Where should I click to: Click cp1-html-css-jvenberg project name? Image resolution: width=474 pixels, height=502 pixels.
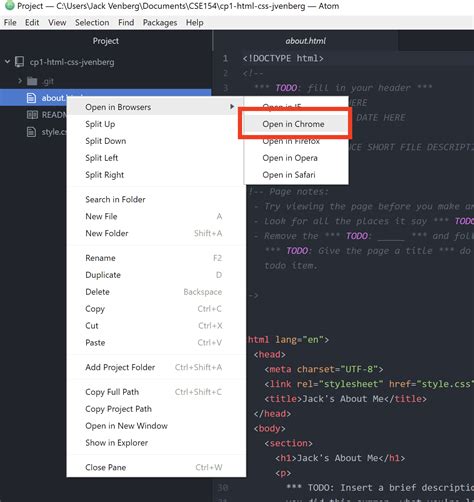click(x=72, y=62)
